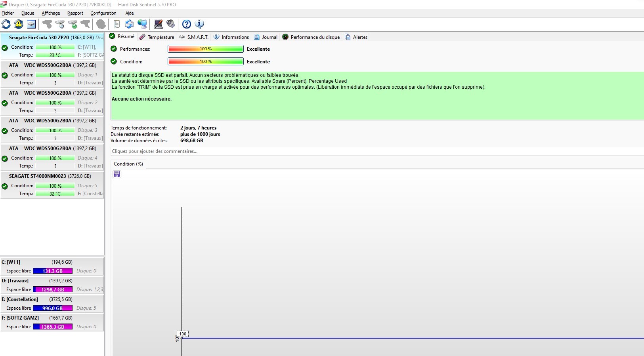
Task: Open the Informations tab
Action: click(x=231, y=37)
